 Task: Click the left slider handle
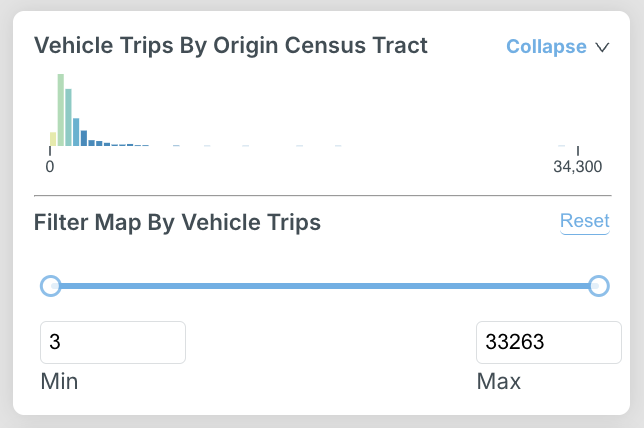(51, 286)
